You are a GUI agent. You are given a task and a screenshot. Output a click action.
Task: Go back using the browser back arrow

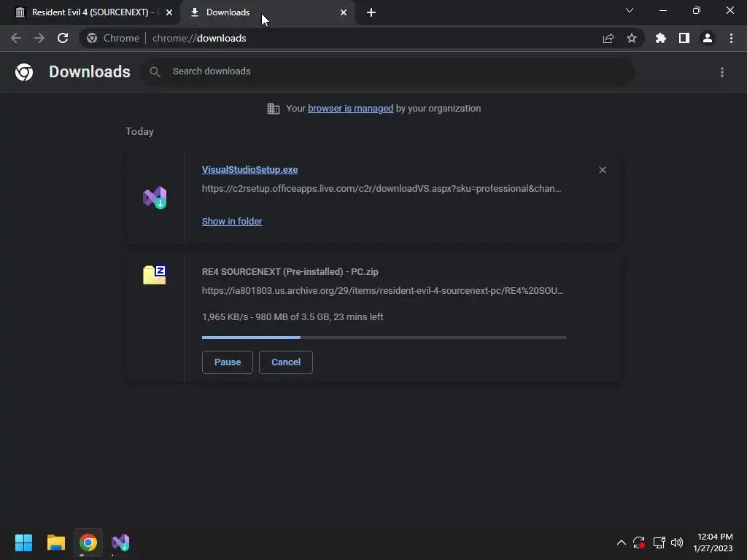point(16,38)
